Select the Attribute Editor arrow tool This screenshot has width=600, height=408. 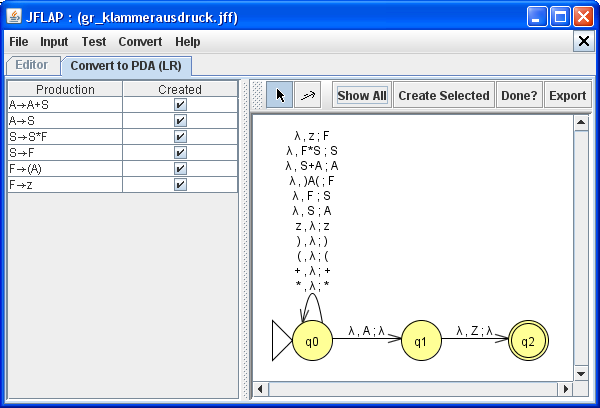click(280, 95)
